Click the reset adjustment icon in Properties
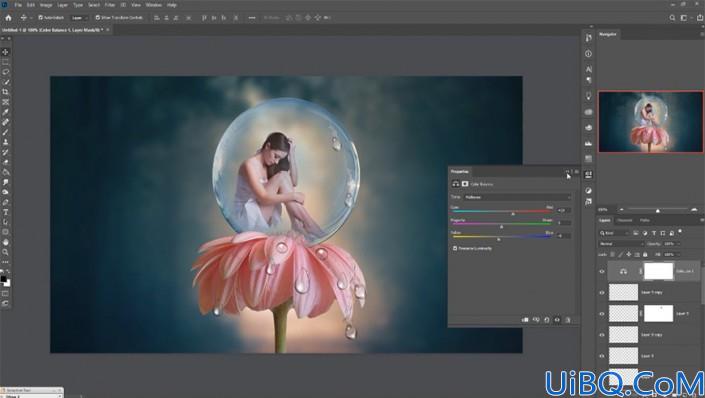 pyautogui.click(x=547, y=320)
